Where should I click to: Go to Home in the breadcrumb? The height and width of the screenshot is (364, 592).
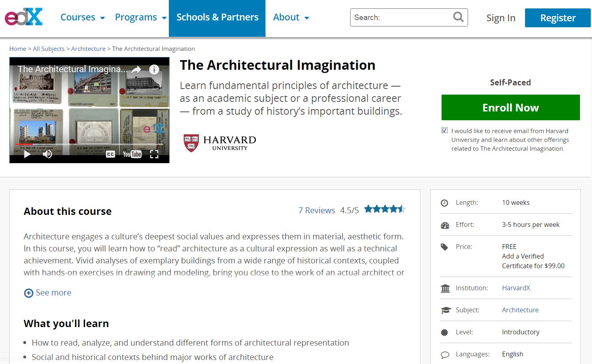[x=18, y=49]
